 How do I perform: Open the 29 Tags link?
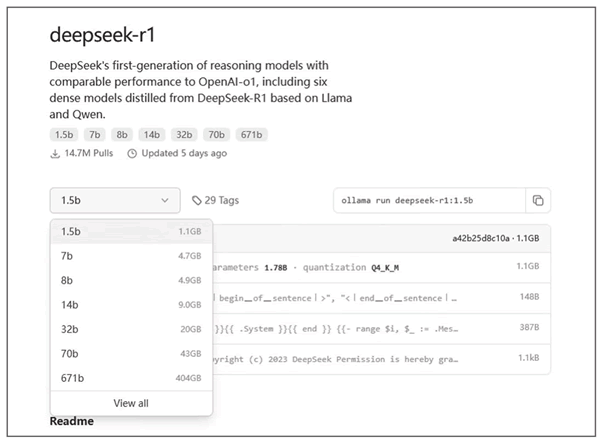215,200
